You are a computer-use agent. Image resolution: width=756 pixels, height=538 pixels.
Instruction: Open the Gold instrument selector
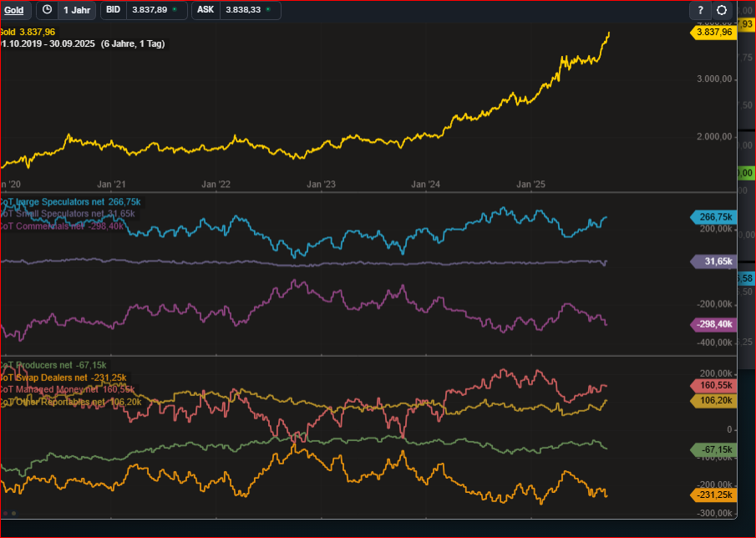click(x=14, y=10)
